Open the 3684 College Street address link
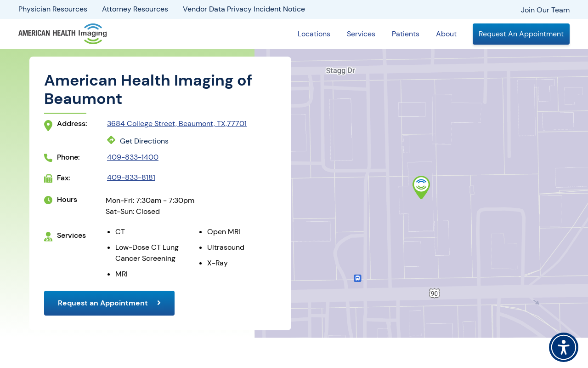588x368 pixels. pos(177,124)
